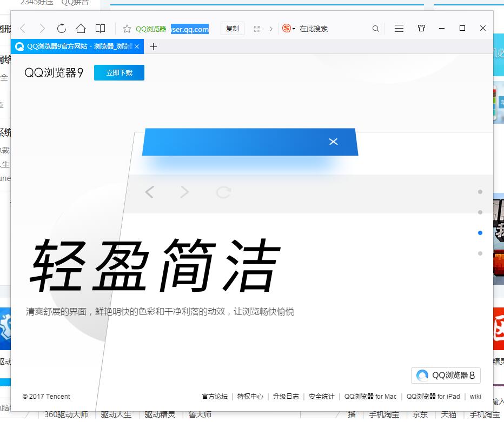The width and height of the screenshot is (504, 422).
Task: Click 手机淘宝 left of 京东 in background window
Action: click(x=384, y=414)
